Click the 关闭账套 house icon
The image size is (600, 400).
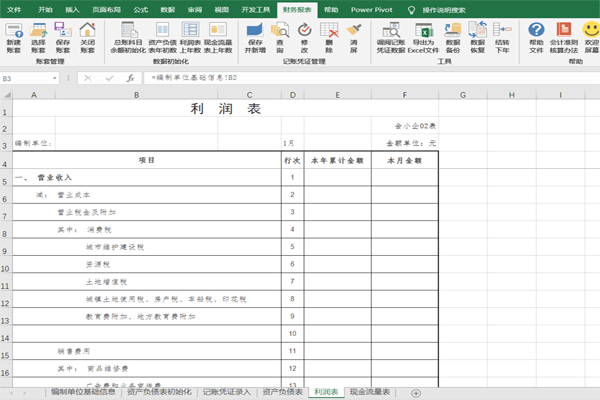[87, 38]
